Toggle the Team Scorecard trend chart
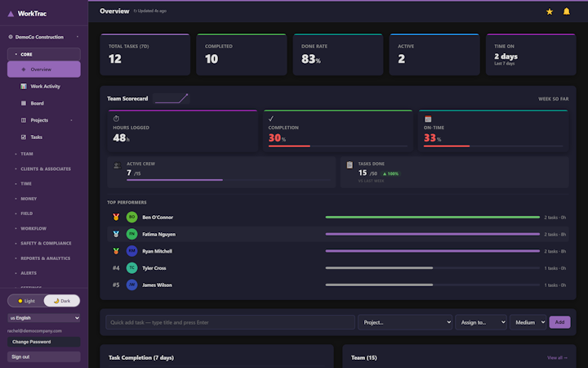 [x=171, y=98]
